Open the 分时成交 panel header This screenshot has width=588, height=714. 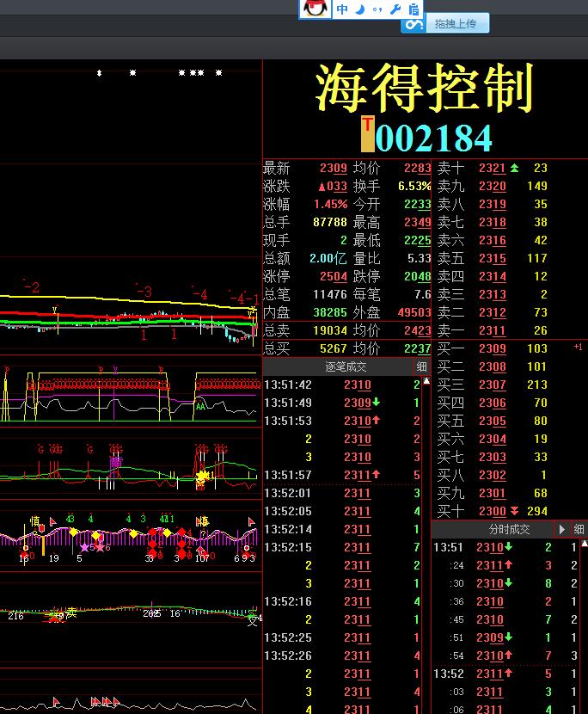[x=509, y=529]
